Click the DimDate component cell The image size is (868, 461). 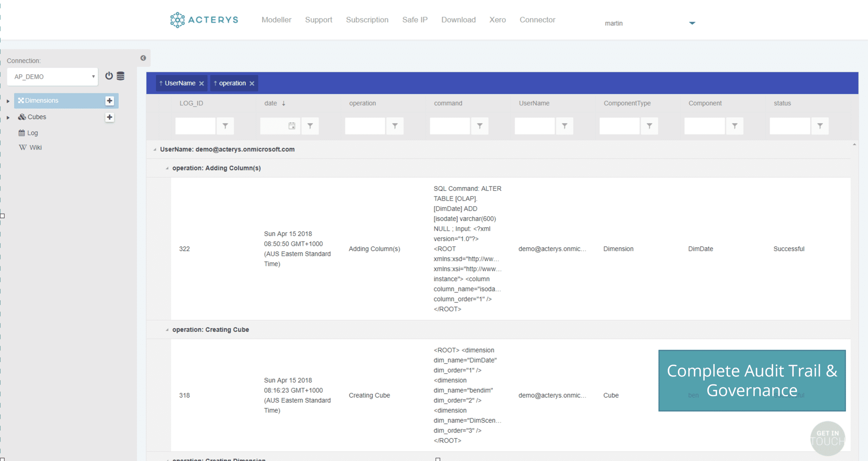[x=701, y=249]
